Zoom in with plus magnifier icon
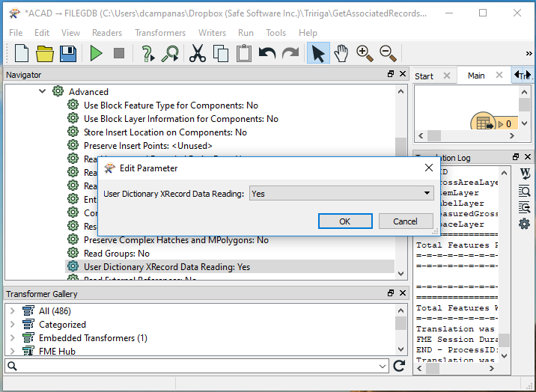 tap(365, 53)
